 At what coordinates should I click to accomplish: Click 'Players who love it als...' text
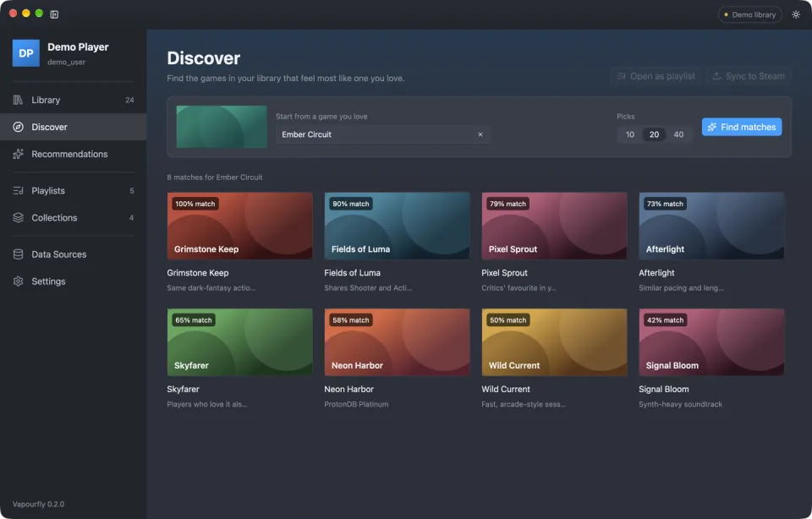click(207, 404)
